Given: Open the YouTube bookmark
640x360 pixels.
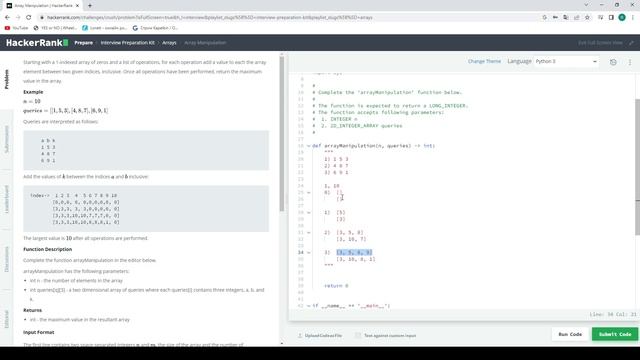Looking at the screenshot, I should [16, 28].
